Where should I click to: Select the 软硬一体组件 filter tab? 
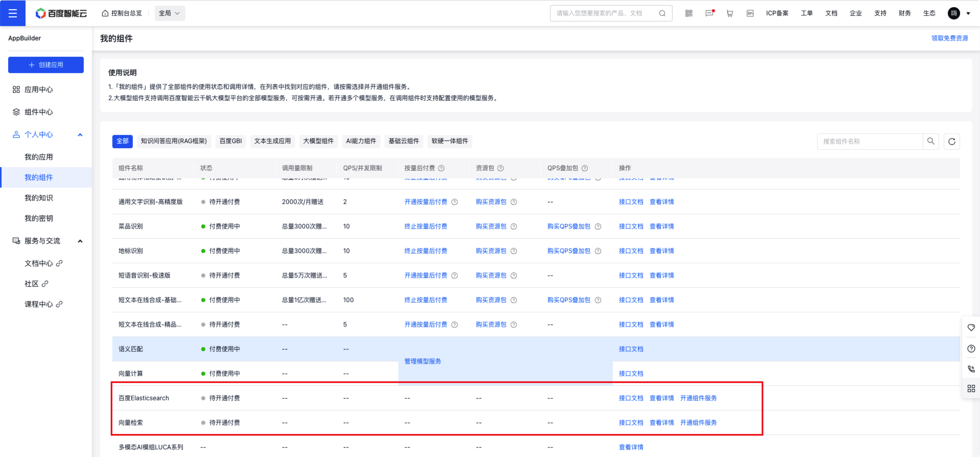tap(450, 141)
